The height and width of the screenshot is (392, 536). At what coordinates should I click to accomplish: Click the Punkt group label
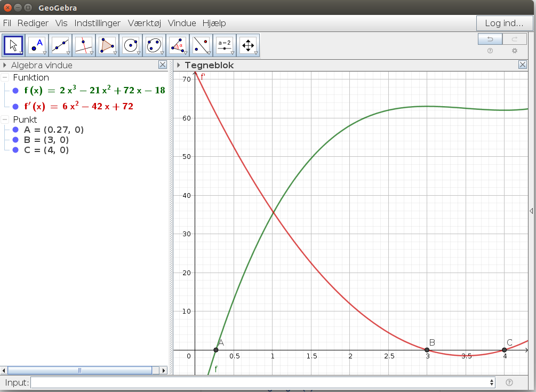click(25, 119)
